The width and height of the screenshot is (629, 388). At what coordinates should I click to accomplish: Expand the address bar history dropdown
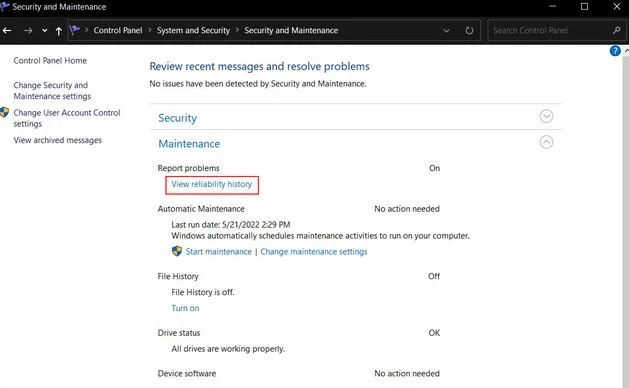[446, 30]
